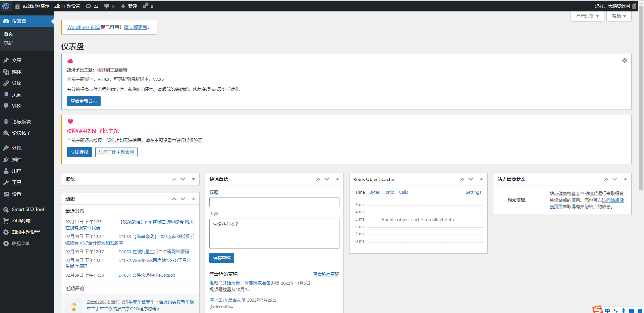The image size is (644, 313).
Task: Click the WordPress logo icon in admin bar
Action: [6, 6]
